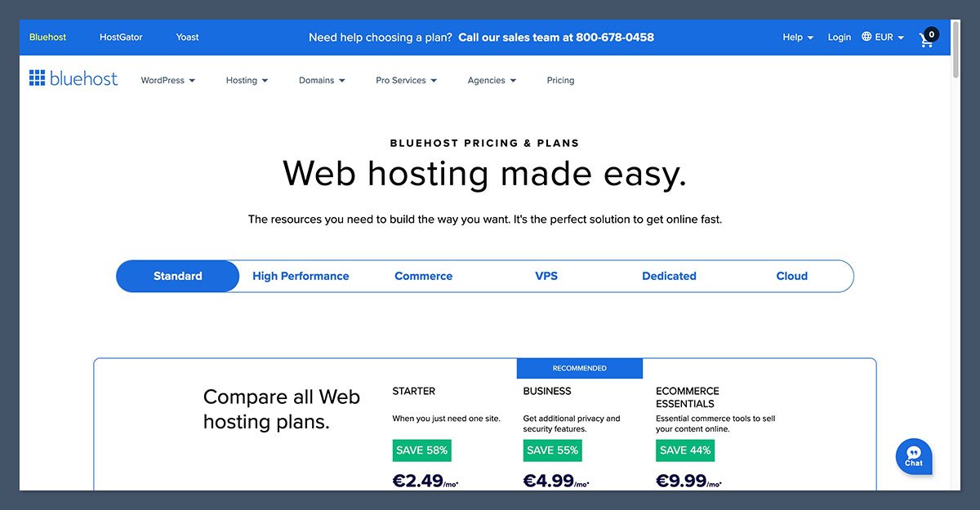Open the shopping cart icon
Viewport: 980px width, 510px height.
coord(926,38)
